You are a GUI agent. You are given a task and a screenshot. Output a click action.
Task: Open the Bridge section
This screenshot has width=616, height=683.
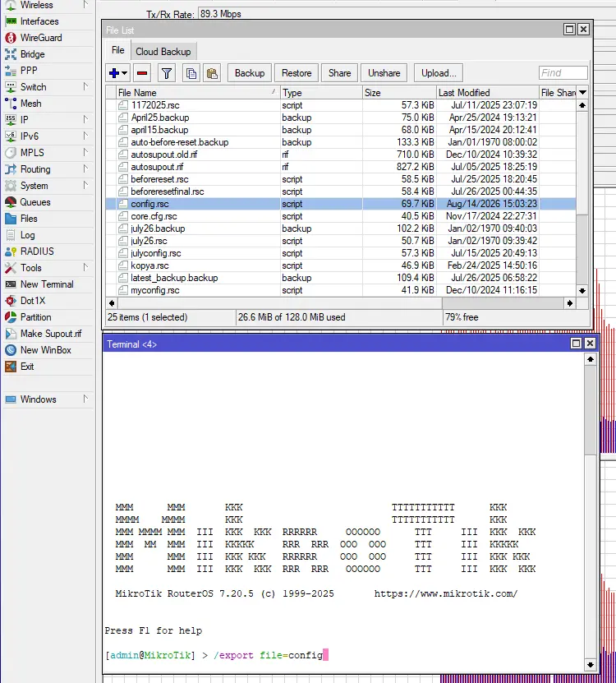[32, 54]
